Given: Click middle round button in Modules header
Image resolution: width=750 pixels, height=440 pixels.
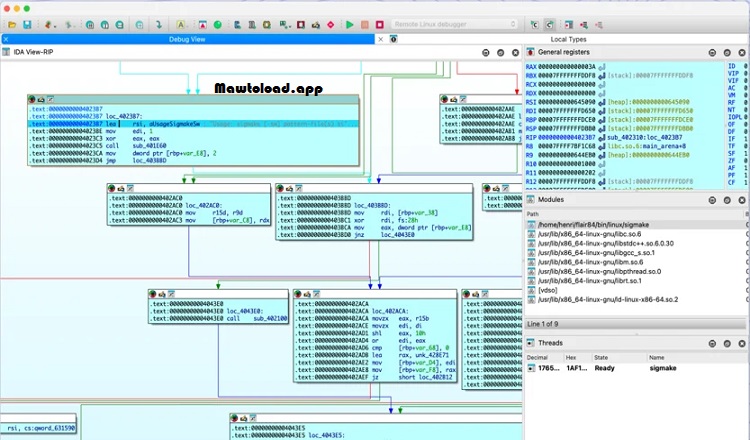Looking at the screenshot, I should pyautogui.click(x=727, y=200).
